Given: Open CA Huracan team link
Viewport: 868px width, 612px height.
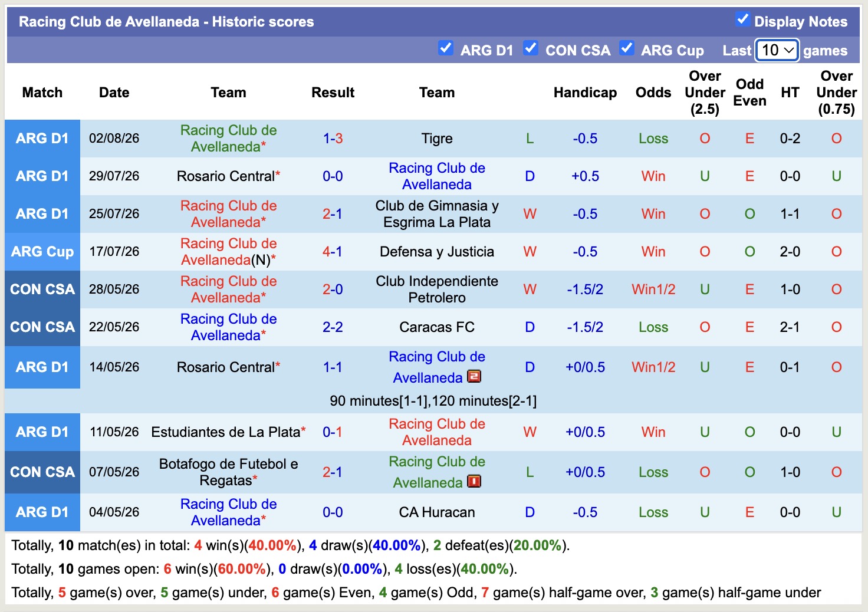Looking at the screenshot, I should 437,512.
